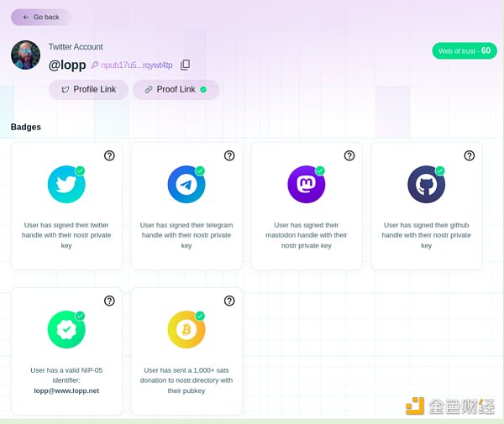Copy the npub key with copy icon
The width and height of the screenshot is (504, 424).
(x=186, y=65)
